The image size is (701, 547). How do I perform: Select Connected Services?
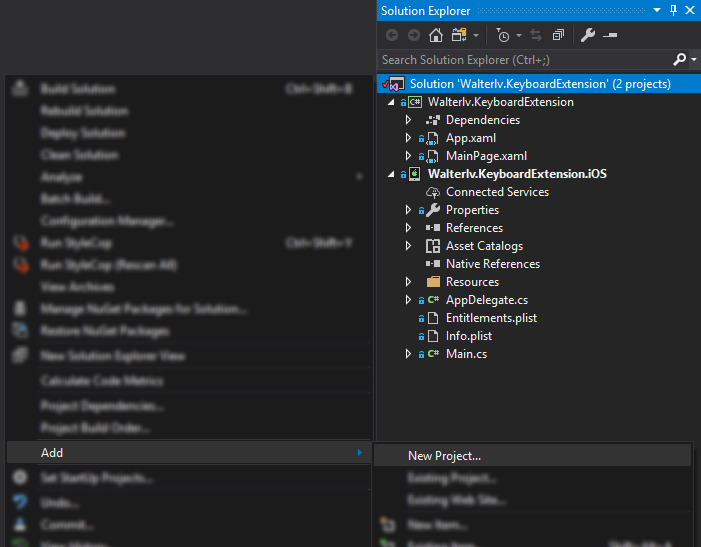(497, 192)
